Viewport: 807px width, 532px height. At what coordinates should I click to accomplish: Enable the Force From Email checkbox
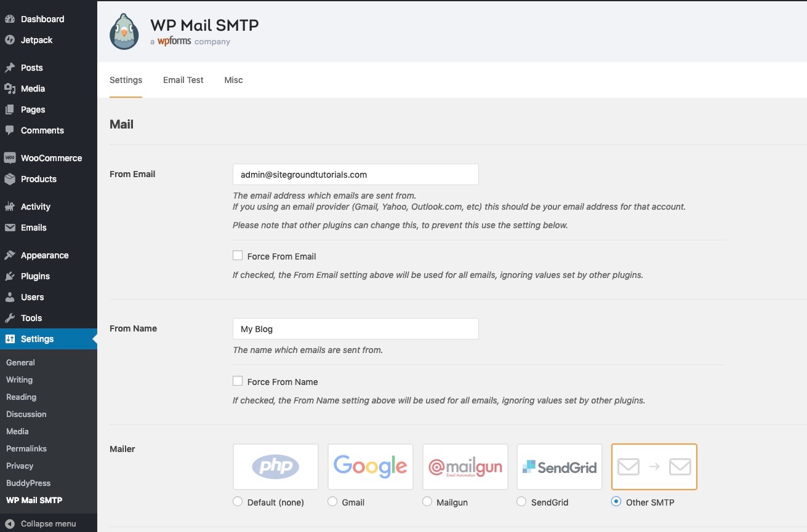238,255
